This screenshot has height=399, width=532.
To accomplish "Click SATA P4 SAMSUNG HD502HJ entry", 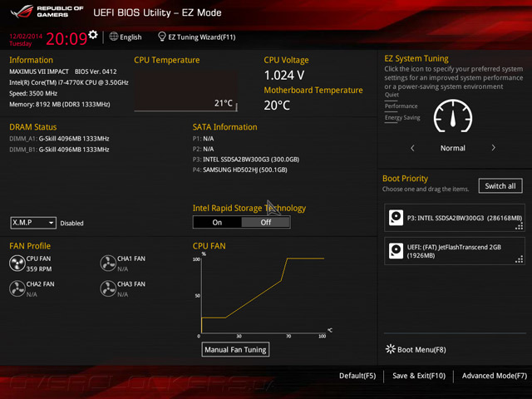I will pos(240,170).
